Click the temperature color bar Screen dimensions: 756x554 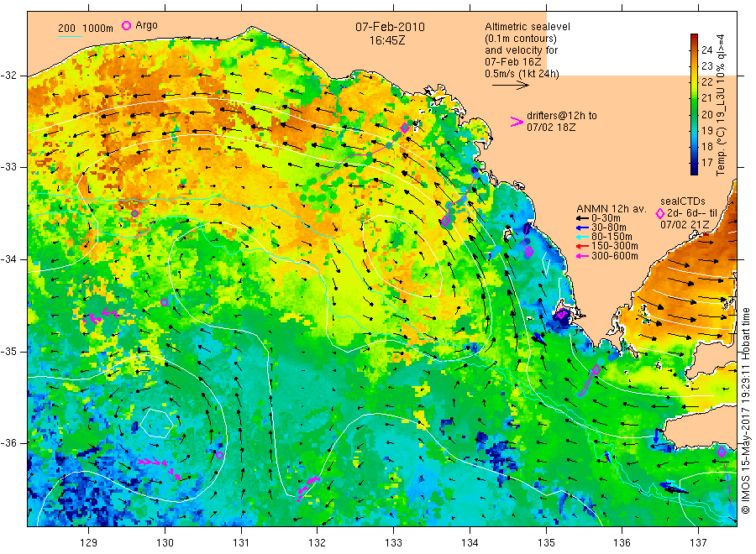click(694, 104)
